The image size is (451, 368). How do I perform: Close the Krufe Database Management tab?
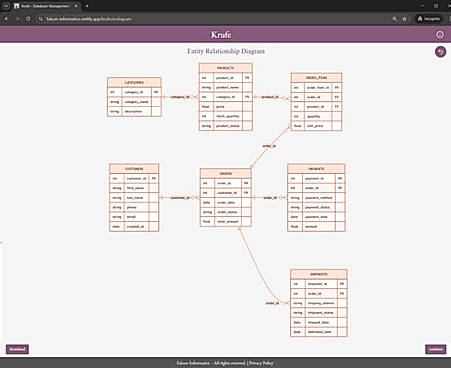tap(76, 6)
